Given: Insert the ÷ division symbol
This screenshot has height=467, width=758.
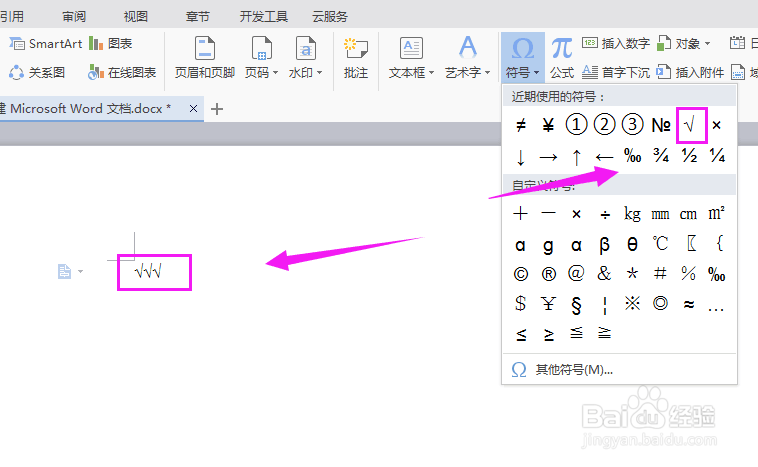Looking at the screenshot, I should tap(605, 214).
